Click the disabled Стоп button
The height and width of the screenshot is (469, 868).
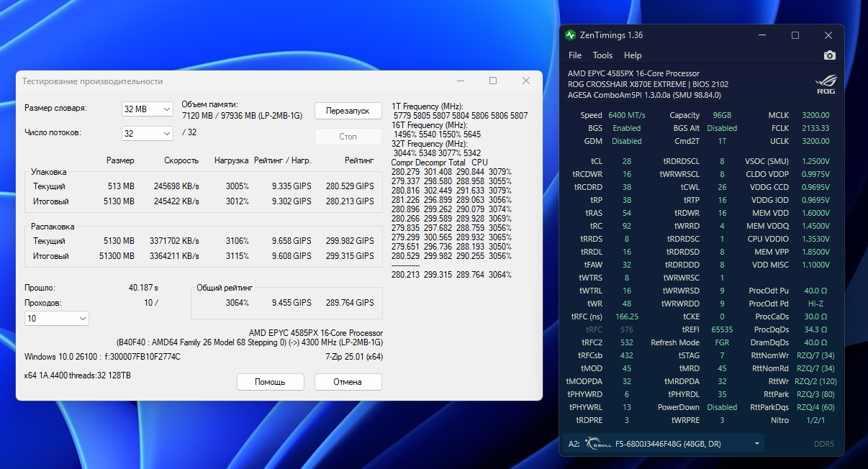(x=348, y=136)
